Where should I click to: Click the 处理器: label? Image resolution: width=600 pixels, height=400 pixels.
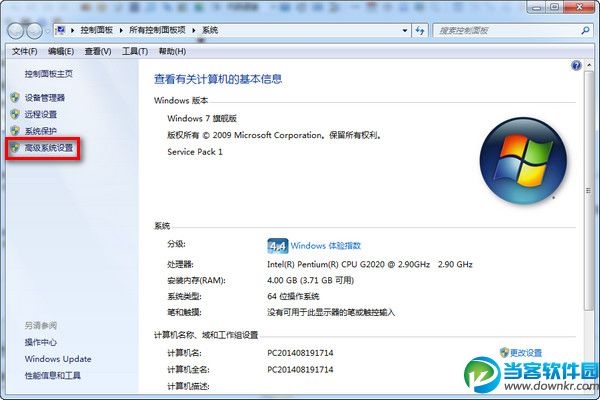tap(180, 264)
